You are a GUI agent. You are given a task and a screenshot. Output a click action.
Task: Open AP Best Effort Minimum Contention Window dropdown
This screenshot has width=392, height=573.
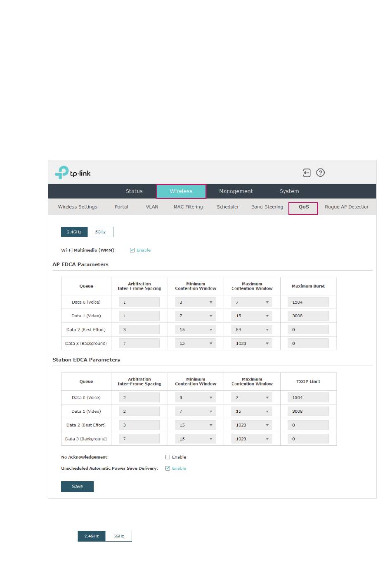pyautogui.click(x=196, y=330)
